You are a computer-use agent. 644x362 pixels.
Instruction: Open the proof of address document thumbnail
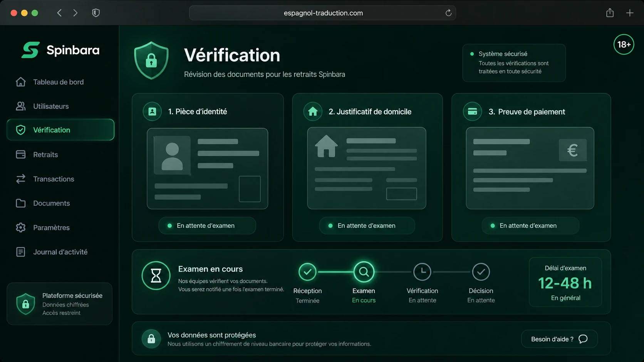coord(367,168)
